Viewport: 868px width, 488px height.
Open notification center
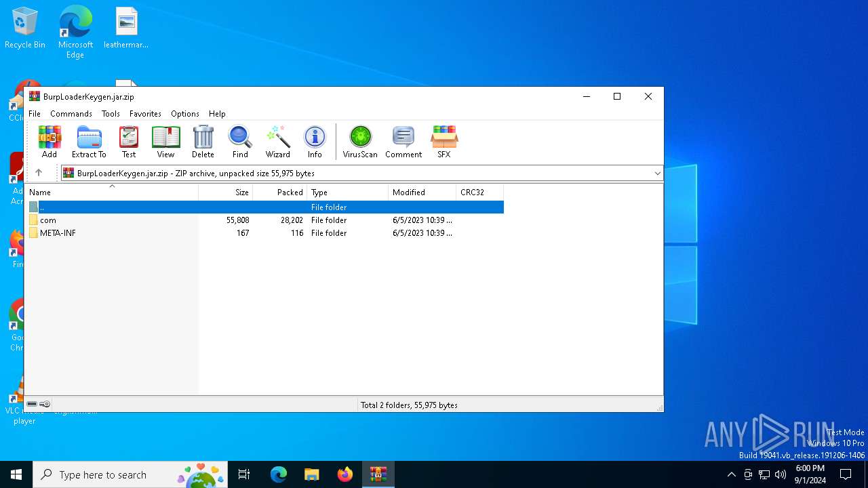click(x=846, y=474)
